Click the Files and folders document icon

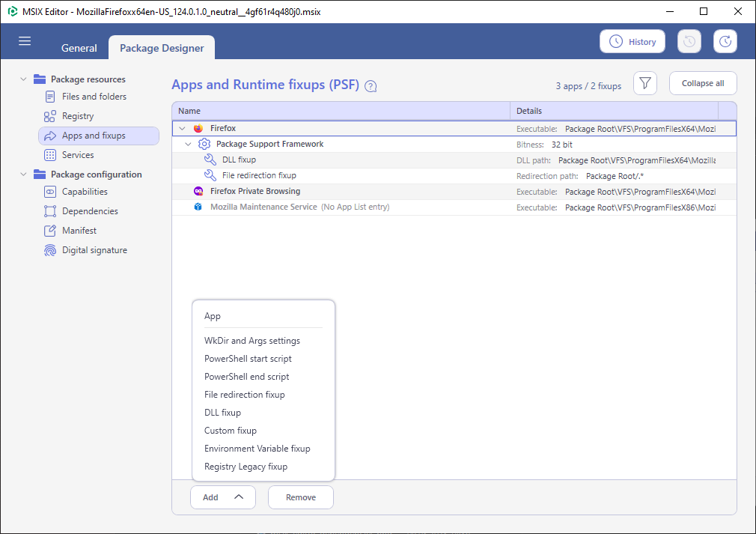pyautogui.click(x=50, y=97)
